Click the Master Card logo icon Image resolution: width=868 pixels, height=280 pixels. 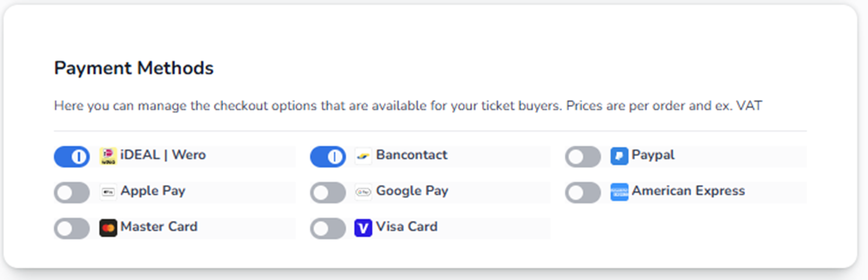(x=108, y=228)
